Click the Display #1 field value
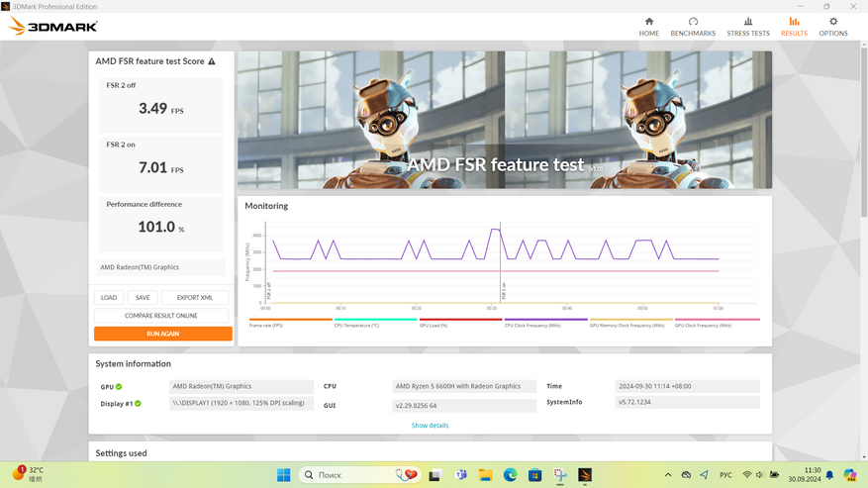 click(241, 403)
